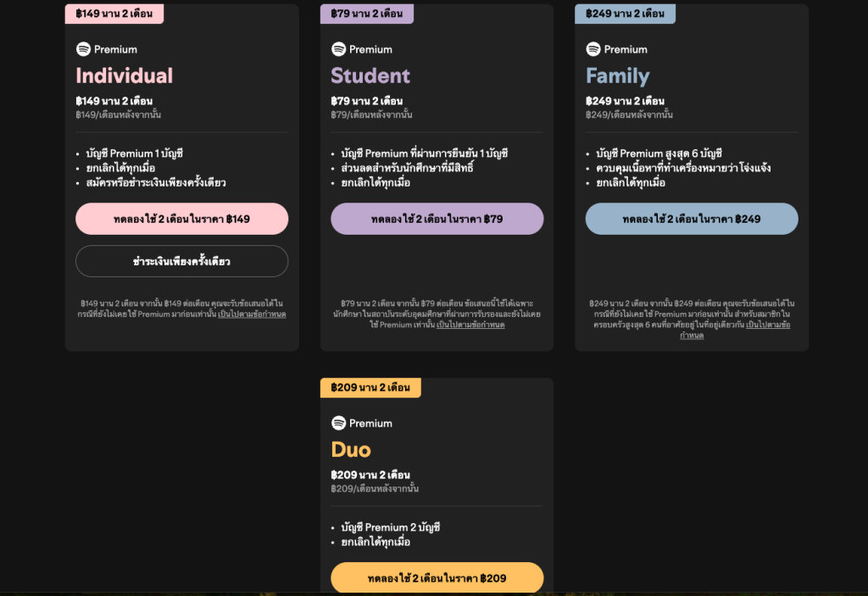Start the ฿209 Duo 2-month trial
868x596 pixels.
pyautogui.click(x=437, y=578)
